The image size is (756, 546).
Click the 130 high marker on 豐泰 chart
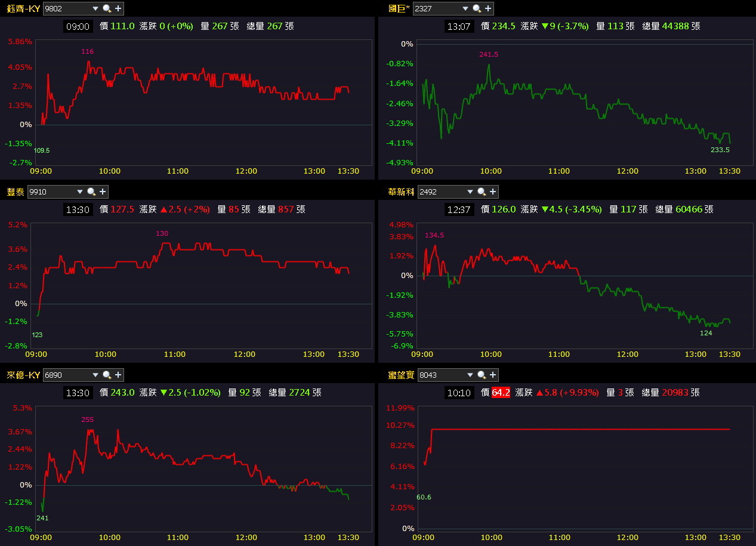pyautogui.click(x=162, y=233)
